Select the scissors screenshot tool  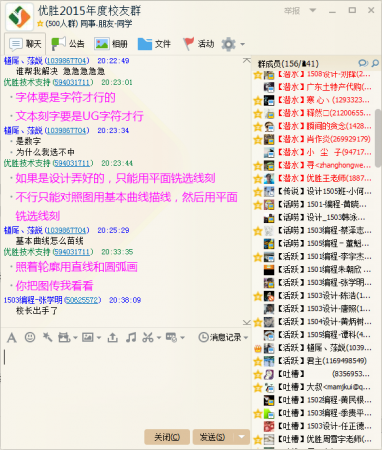(x=147, y=337)
